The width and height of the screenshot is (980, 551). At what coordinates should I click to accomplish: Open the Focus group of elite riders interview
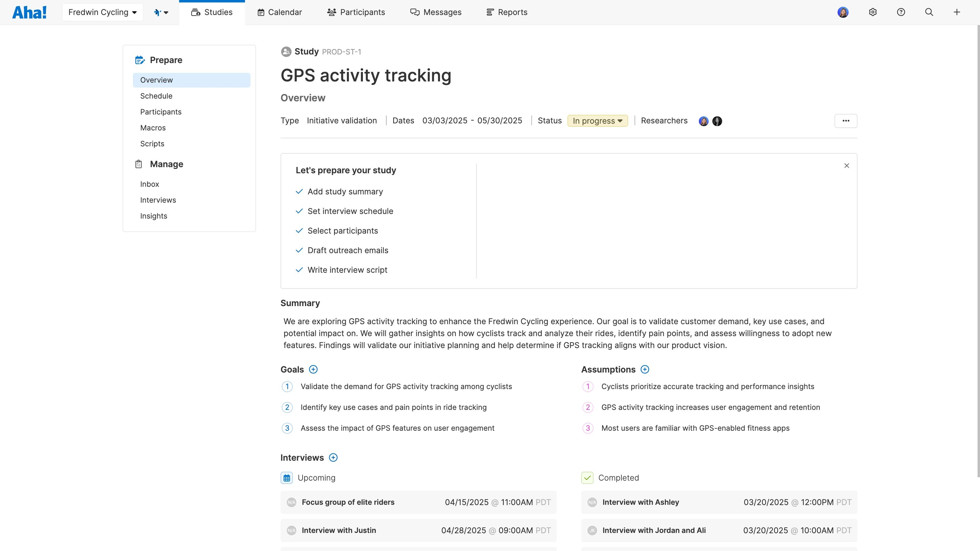pyautogui.click(x=348, y=502)
